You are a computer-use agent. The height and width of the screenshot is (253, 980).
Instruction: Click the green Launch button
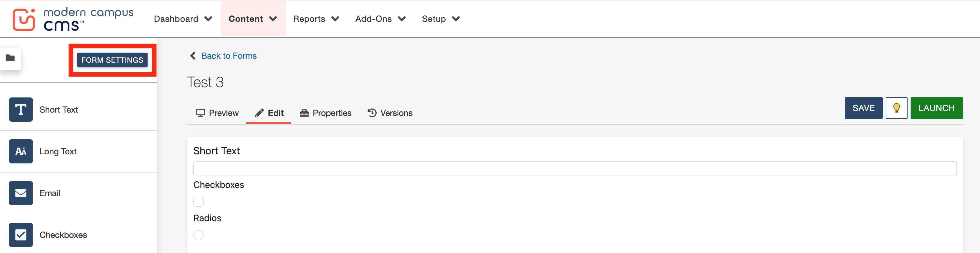click(x=936, y=108)
